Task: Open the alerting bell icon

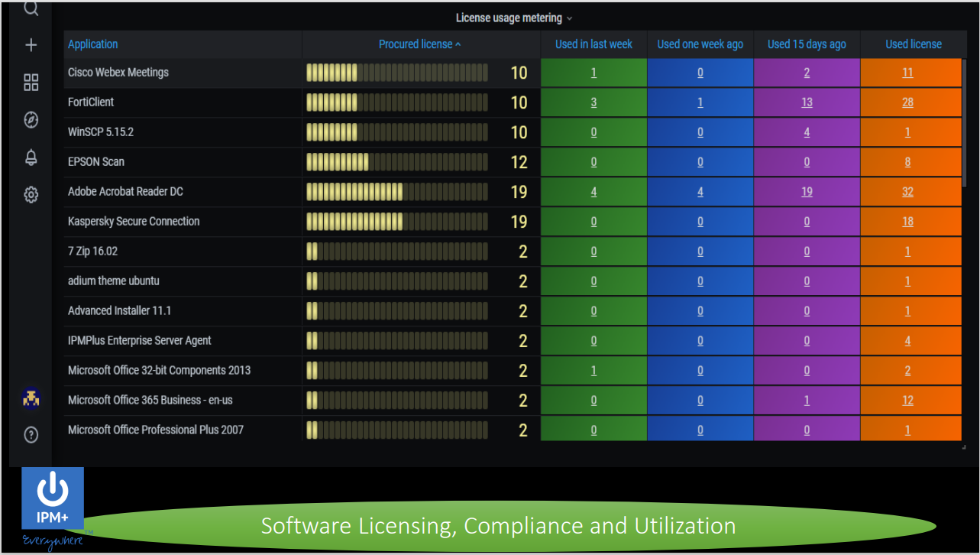Action: (x=31, y=157)
